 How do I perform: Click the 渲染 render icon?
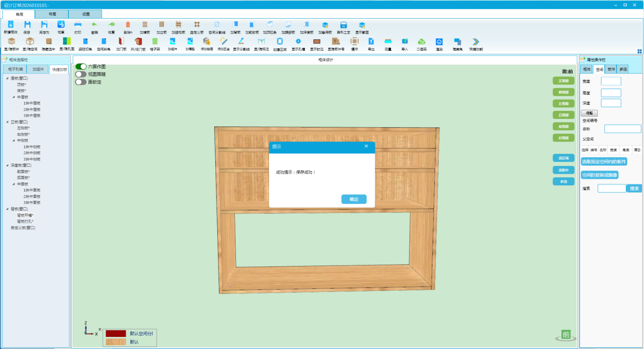click(x=439, y=42)
